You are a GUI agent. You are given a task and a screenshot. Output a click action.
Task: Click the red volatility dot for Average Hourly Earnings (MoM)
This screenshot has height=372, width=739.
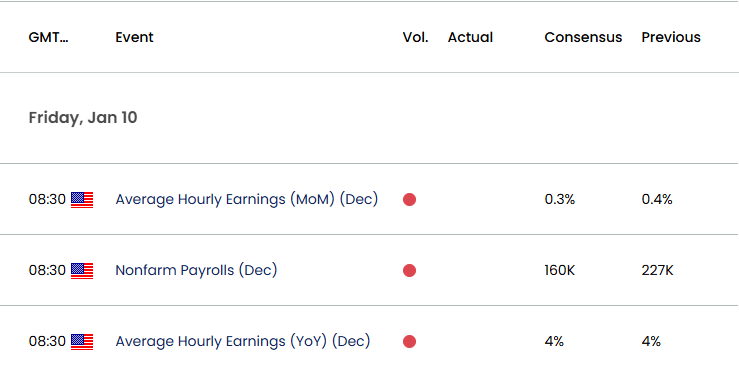tap(410, 199)
